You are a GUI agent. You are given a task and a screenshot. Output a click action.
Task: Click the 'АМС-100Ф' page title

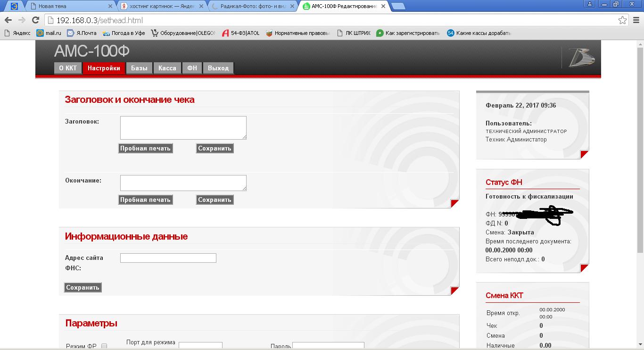point(92,51)
